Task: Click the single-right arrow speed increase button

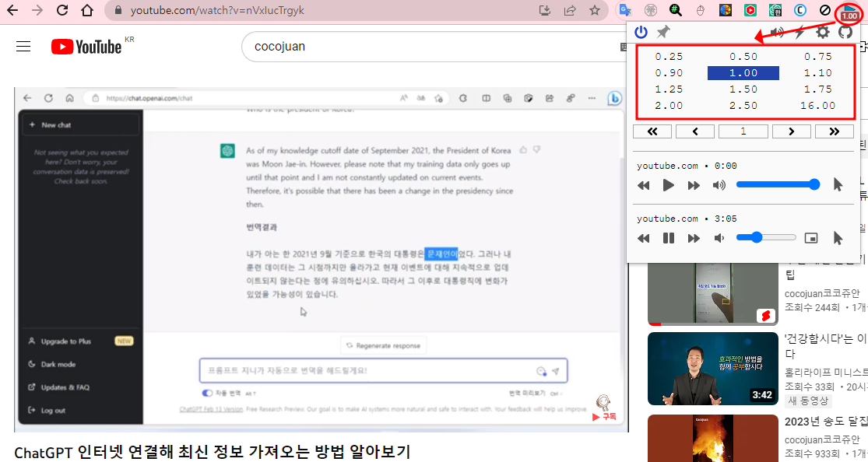Action: click(792, 131)
